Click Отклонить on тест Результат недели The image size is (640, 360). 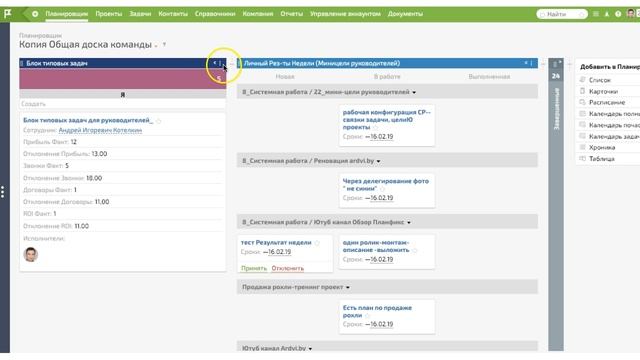287,268
